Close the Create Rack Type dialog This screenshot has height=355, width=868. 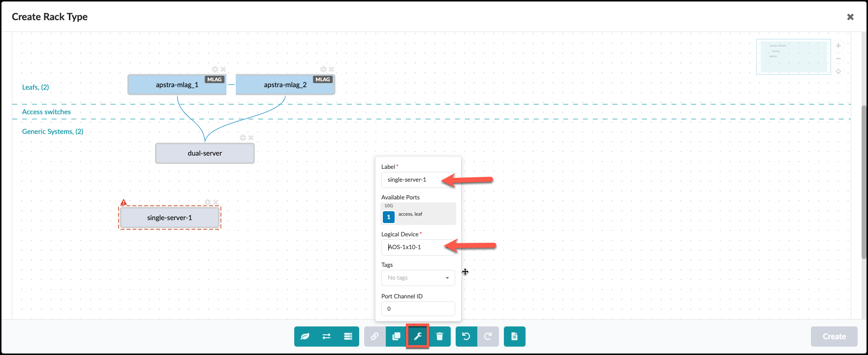[850, 17]
